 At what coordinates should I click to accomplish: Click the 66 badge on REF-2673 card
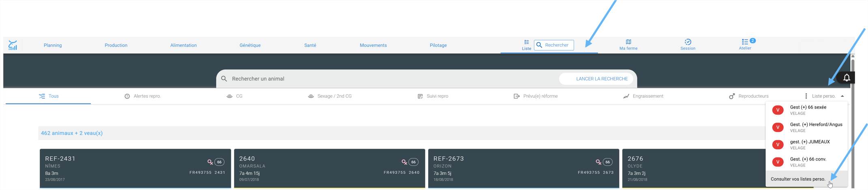click(607, 162)
